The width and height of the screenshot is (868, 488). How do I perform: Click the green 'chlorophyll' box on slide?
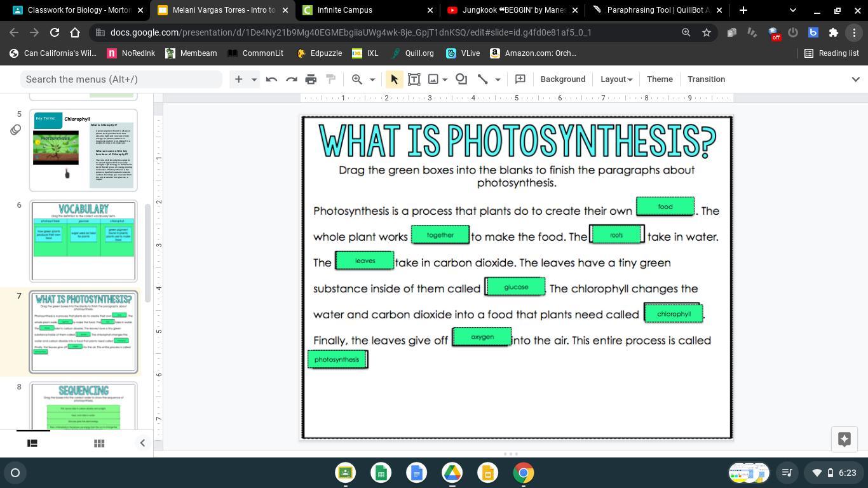pos(674,313)
